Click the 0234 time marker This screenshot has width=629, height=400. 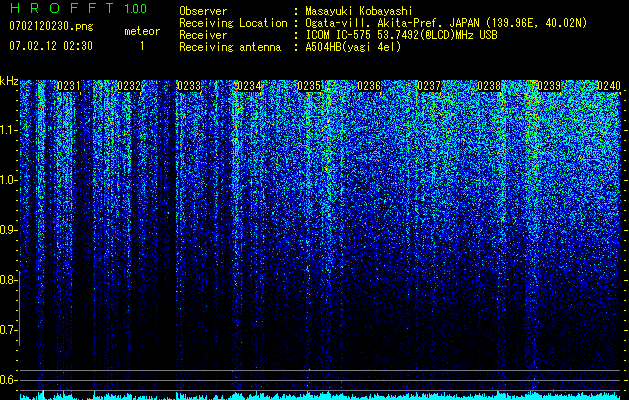(x=249, y=86)
